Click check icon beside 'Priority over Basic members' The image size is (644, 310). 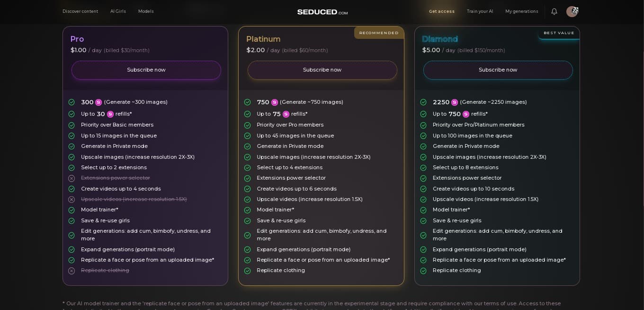(72, 125)
